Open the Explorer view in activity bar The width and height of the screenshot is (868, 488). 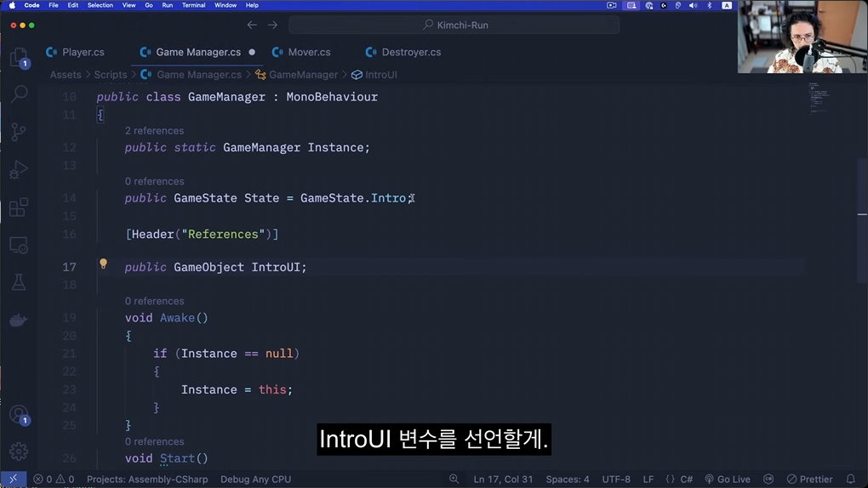tap(18, 57)
